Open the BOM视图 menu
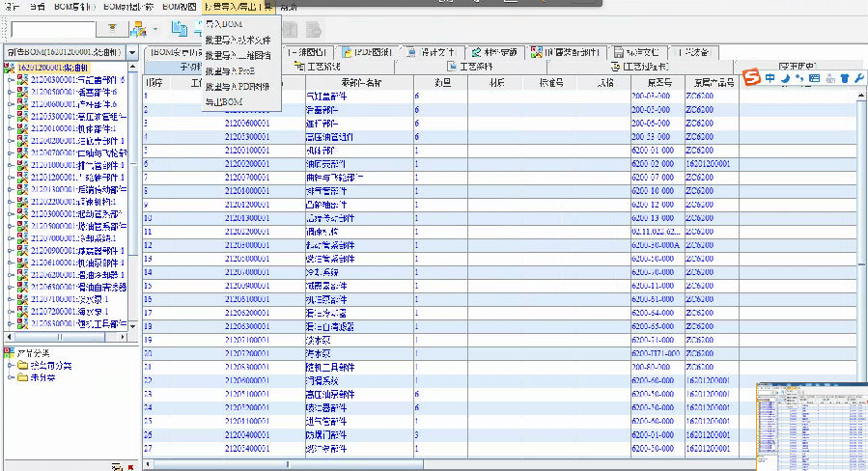Screen dimensions: 868x471 [x=179, y=7]
